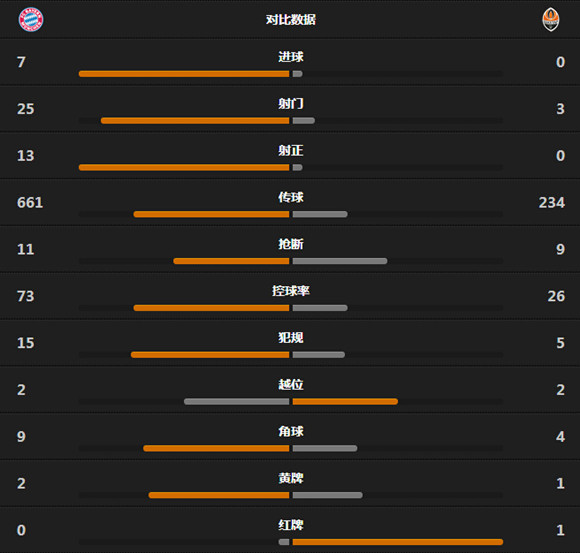Viewport: 580px width, 553px height.
Task: Select the 对比数据 header title
Action: point(291,20)
